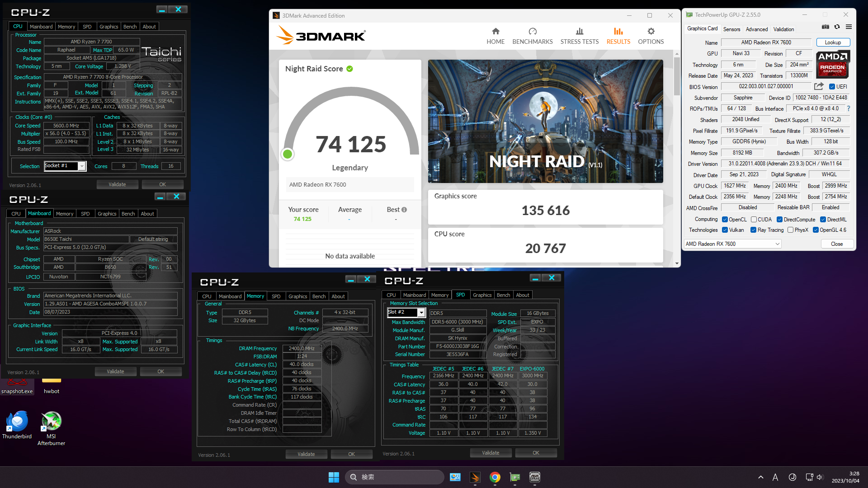This screenshot has width=868, height=488.
Task: Open GPU-Z icon in the taskbar
Action: click(x=515, y=477)
